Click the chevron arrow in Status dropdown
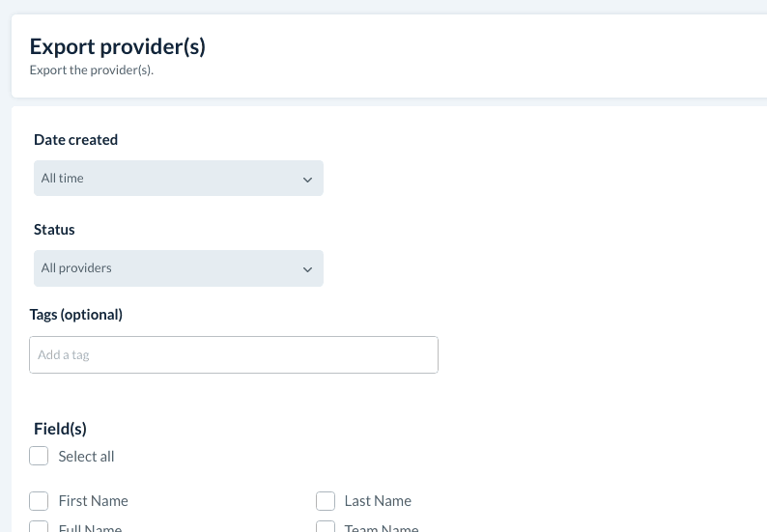 click(307, 269)
